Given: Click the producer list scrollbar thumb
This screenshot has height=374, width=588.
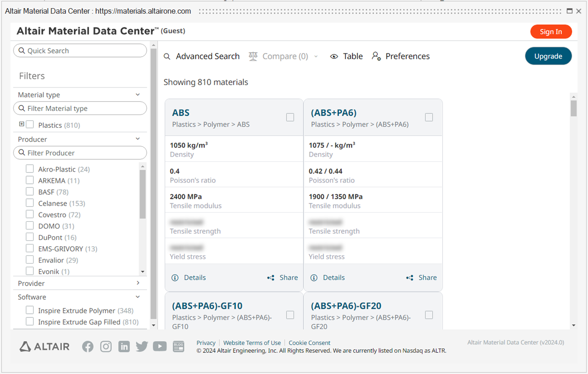Looking at the screenshot, I should point(142,194).
